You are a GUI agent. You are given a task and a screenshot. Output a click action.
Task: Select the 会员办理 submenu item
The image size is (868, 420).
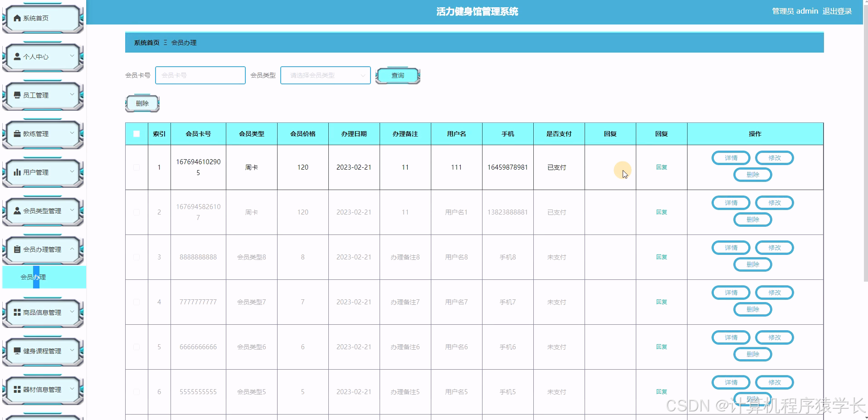point(44,277)
